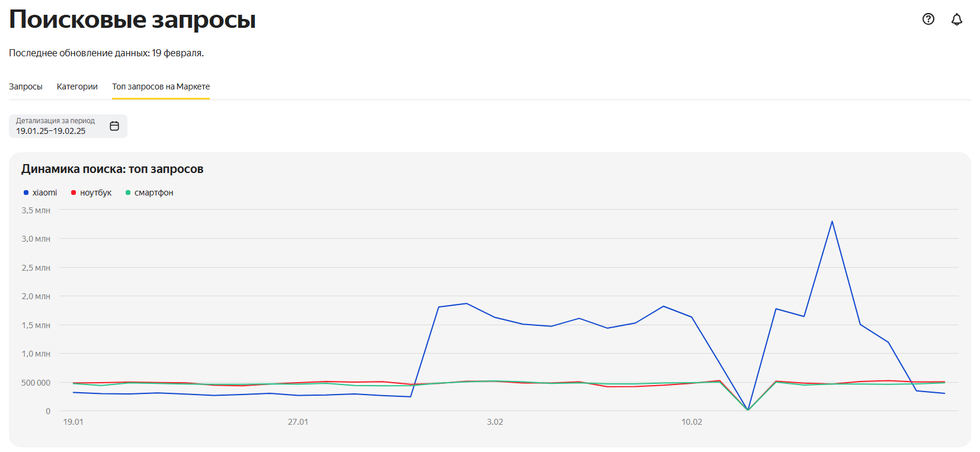Switch to the Категории tab
The width and height of the screenshot is (980, 452).
tap(77, 86)
